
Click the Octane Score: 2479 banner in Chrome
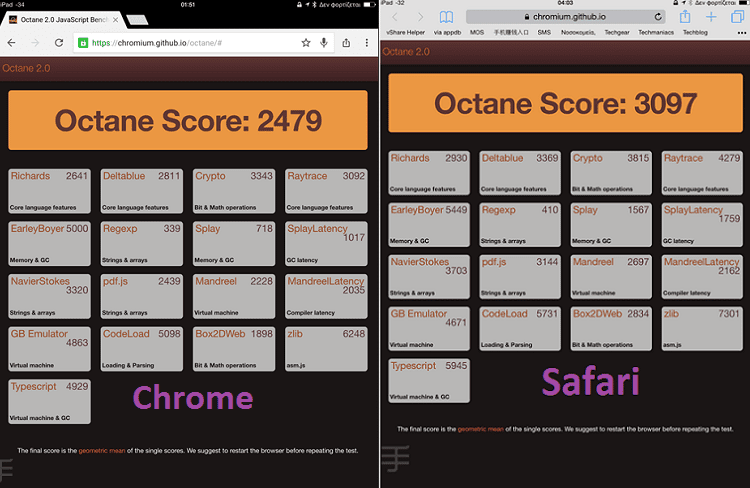188,120
